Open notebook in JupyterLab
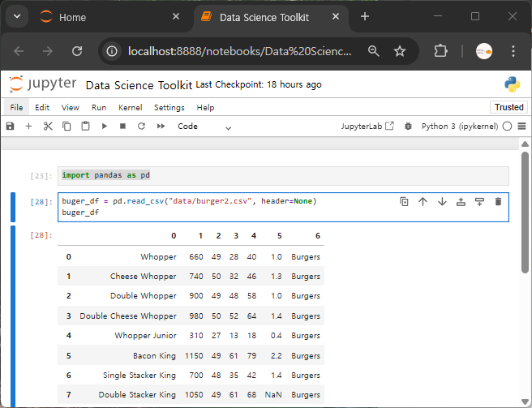Image resolution: width=532 pixels, height=408 pixels. (367, 127)
